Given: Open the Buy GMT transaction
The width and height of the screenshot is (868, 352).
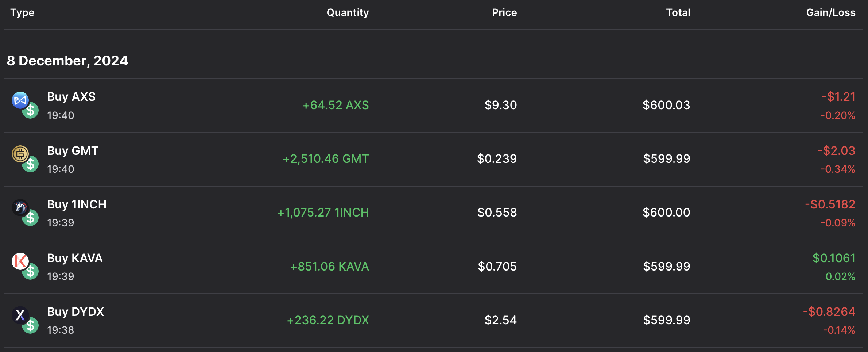Looking at the screenshot, I should point(73,151).
